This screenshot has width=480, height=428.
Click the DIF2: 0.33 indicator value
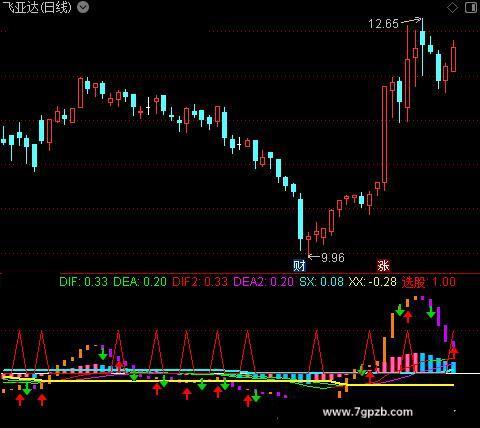(x=200, y=282)
